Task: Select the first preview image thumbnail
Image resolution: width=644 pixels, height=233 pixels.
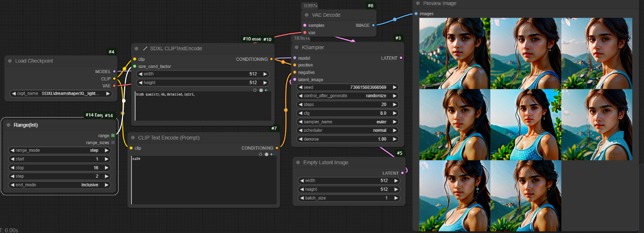Action: point(454,53)
